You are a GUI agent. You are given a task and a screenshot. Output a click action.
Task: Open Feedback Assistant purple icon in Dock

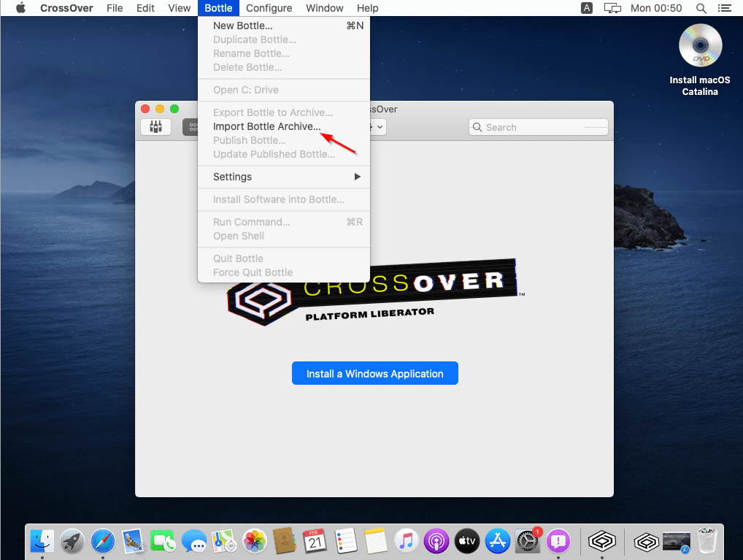tap(558, 541)
